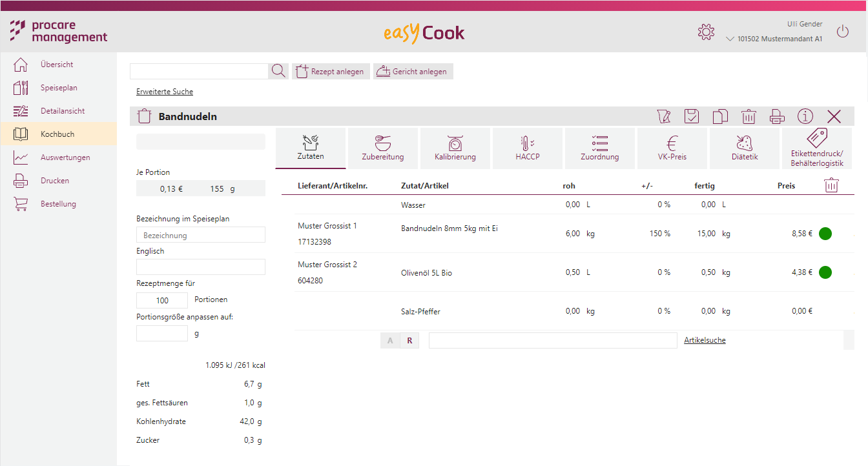Toggle the R button below the ingredient list

coord(409,340)
